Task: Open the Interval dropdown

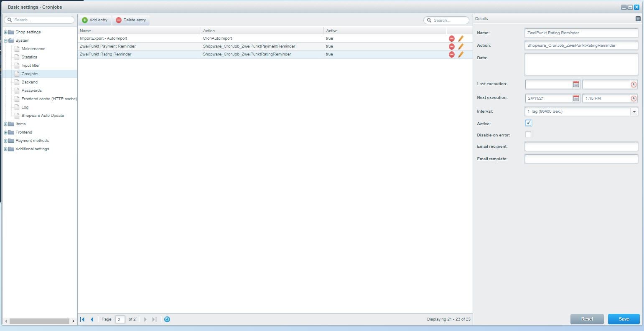Action: click(x=634, y=111)
